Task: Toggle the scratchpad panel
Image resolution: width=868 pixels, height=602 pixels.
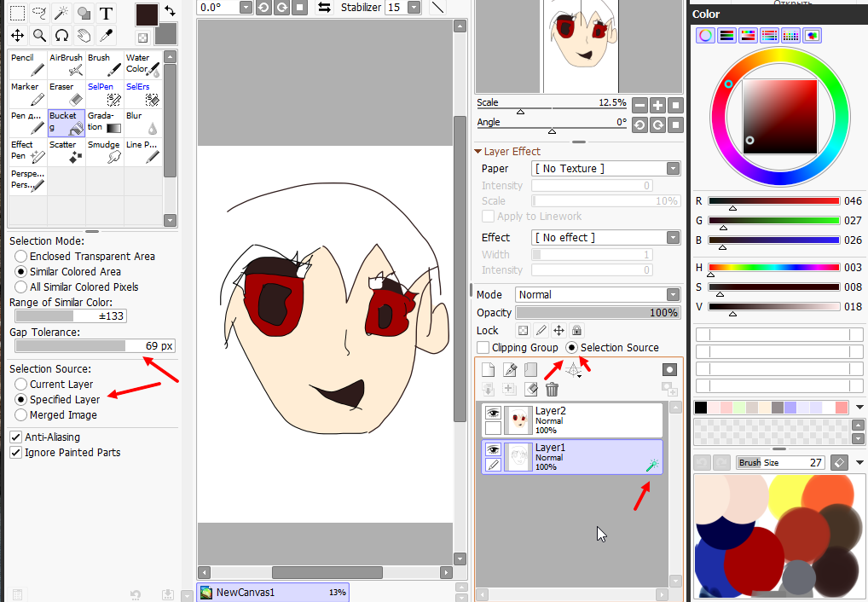Action: (x=812, y=36)
